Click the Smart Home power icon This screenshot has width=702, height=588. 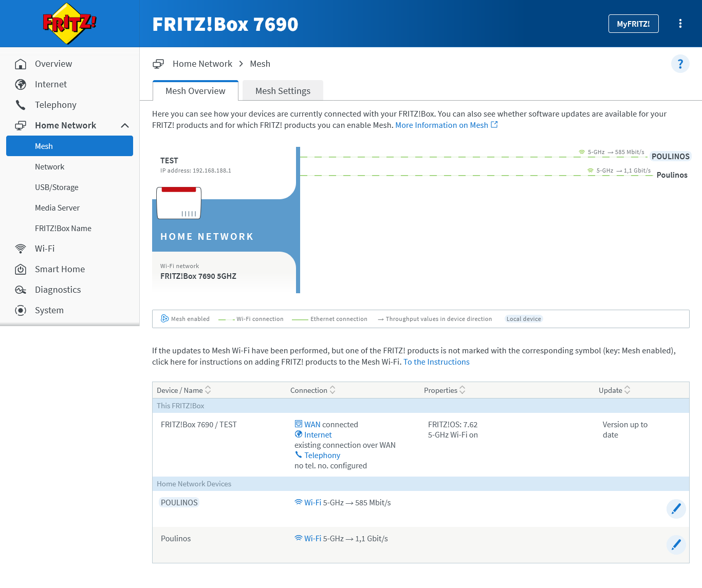[x=21, y=269]
